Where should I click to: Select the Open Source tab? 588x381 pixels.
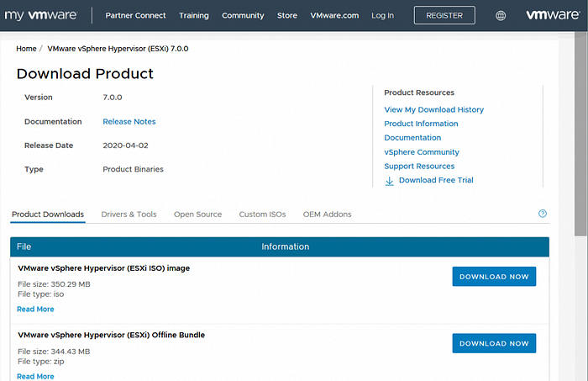click(197, 214)
